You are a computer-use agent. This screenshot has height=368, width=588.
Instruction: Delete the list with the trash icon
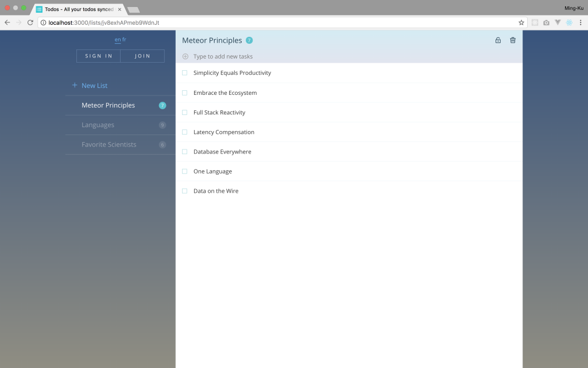[513, 40]
